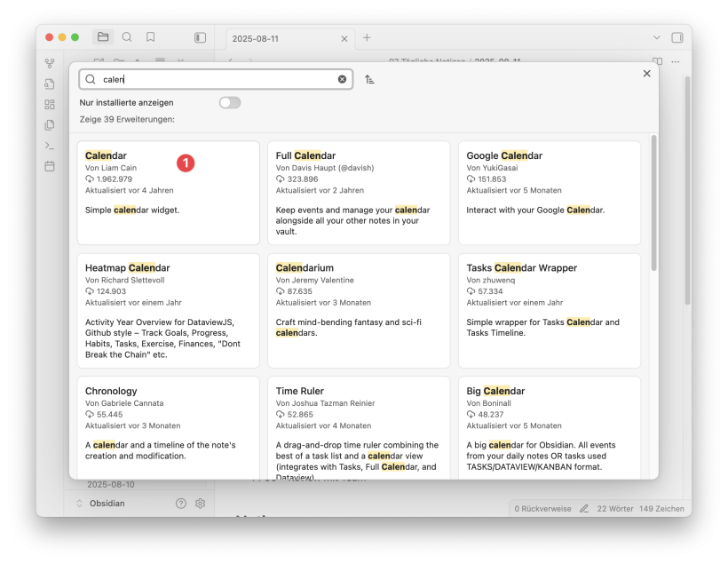Screen dimensions: 728x564
Task: Open the Calendar plugin by Liam Cain
Action: click(x=169, y=193)
